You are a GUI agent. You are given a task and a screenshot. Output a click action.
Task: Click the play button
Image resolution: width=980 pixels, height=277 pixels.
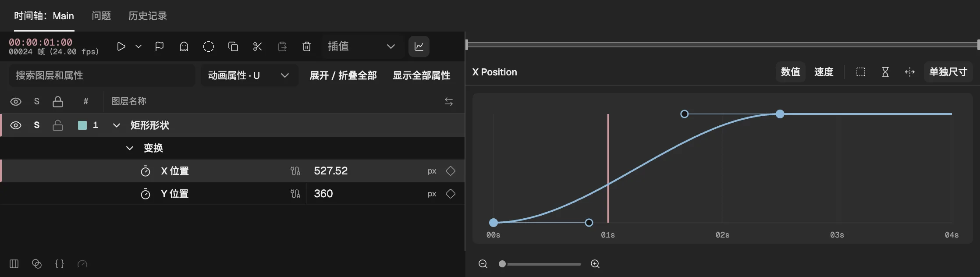click(121, 46)
